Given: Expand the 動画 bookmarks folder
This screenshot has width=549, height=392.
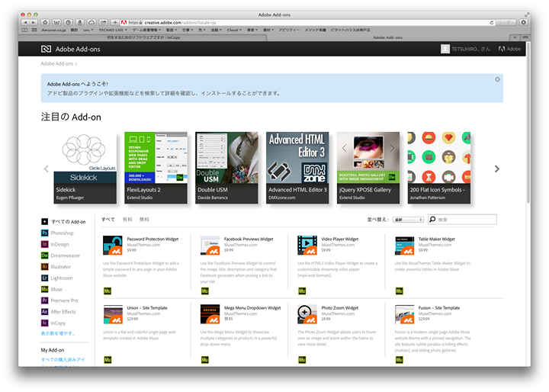Looking at the screenshot, I should point(172,31).
